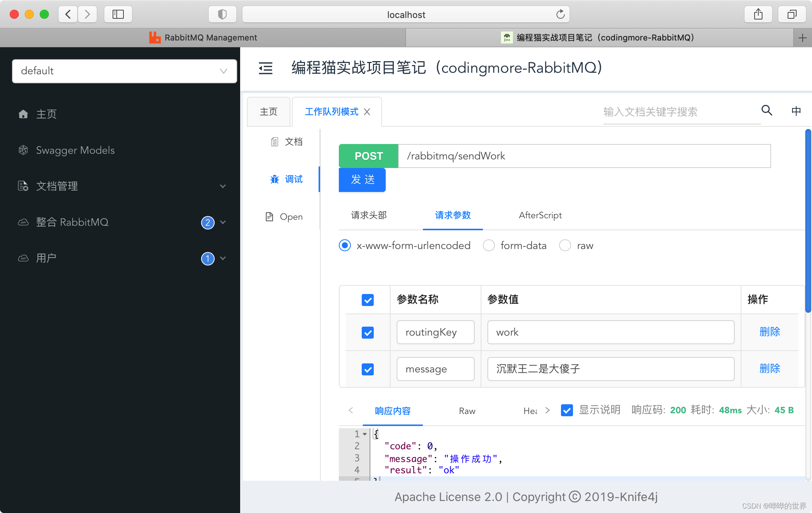This screenshot has width=812, height=513.
Task: Click the Safari page reload icon
Action: tap(560, 15)
